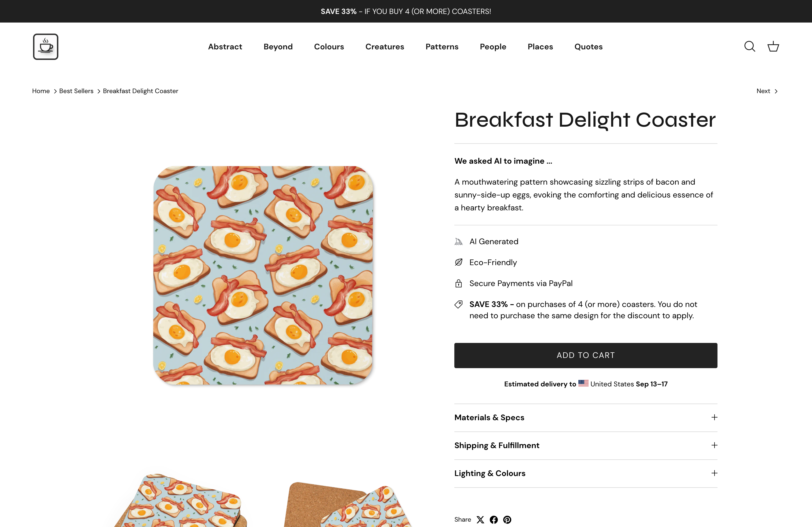812x527 pixels.
Task: Go to Best Sellers breadcrumb link
Action: (76, 91)
